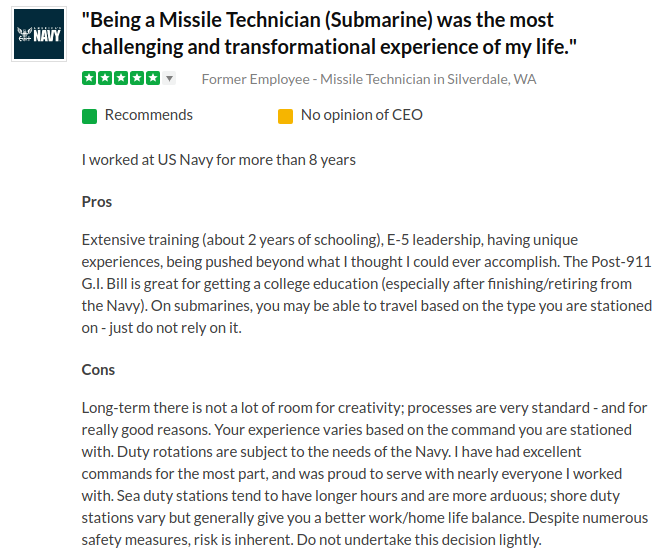The image size is (666, 550).
Task: Click the first green rating star
Action: coord(89,78)
